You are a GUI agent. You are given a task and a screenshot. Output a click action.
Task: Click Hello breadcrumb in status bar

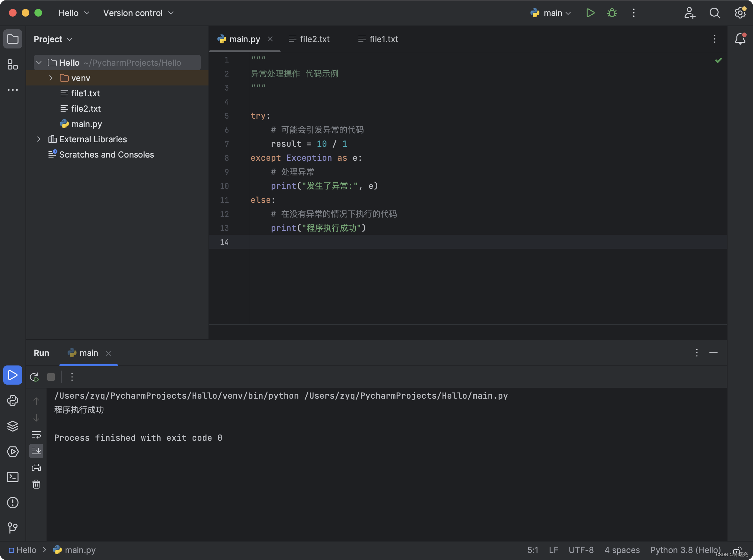(23, 550)
